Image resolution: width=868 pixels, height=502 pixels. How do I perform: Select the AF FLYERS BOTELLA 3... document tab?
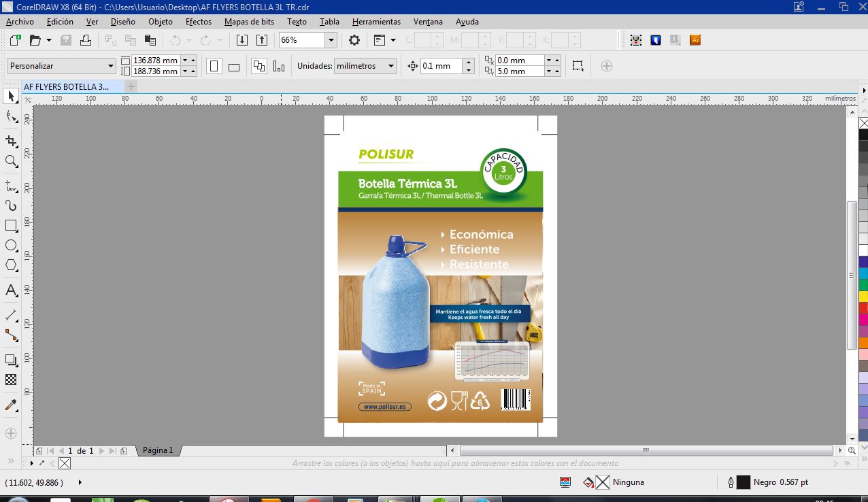pyautogui.click(x=72, y=87)
